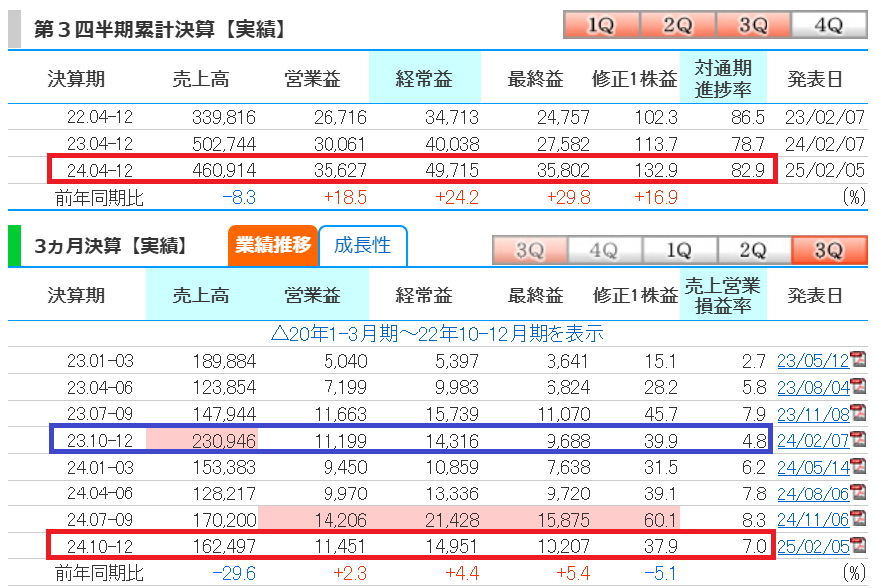This screenshot has height=588, width=876.
Task: Open announcement date link 24/08/06
Action: pyautogui.click(x=813, y=493)
